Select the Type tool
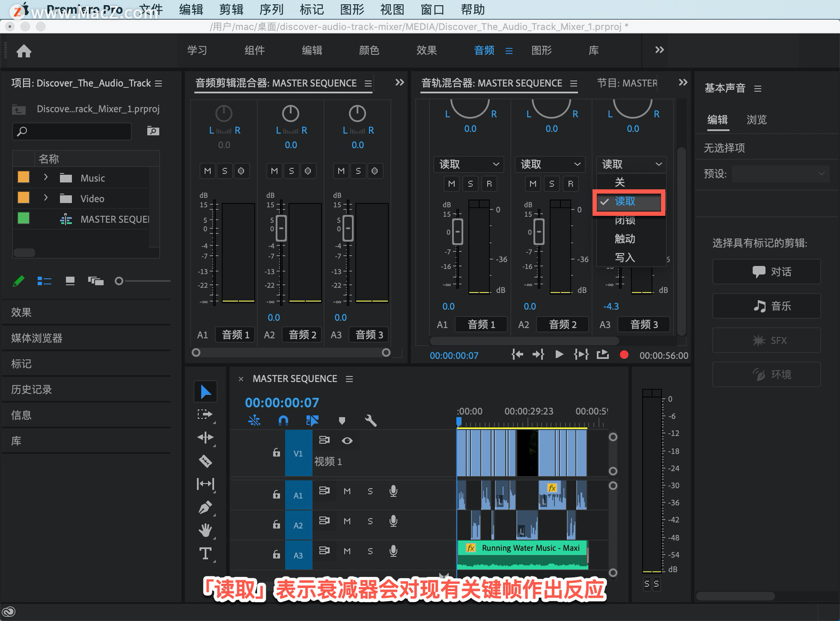 click(205, 554)
